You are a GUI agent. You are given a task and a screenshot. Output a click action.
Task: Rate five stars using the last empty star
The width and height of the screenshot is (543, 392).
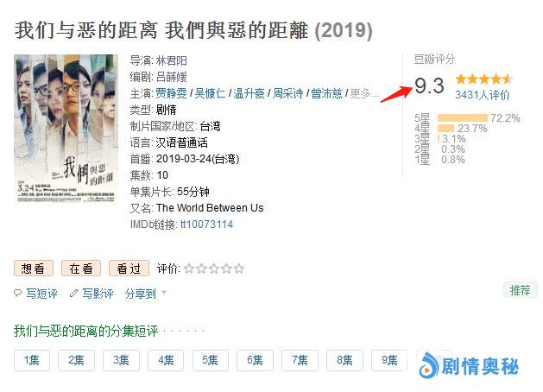(239, 269)
